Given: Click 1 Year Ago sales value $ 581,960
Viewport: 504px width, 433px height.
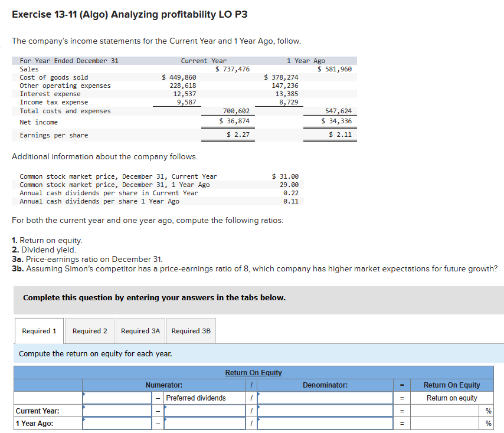Looking at the screenshot, I should 335,69.
